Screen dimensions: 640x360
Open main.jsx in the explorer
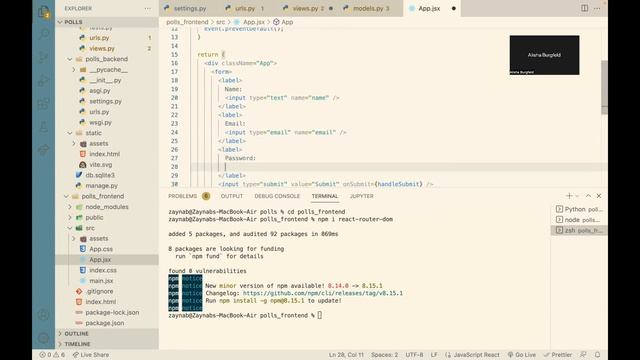(107, 281)
